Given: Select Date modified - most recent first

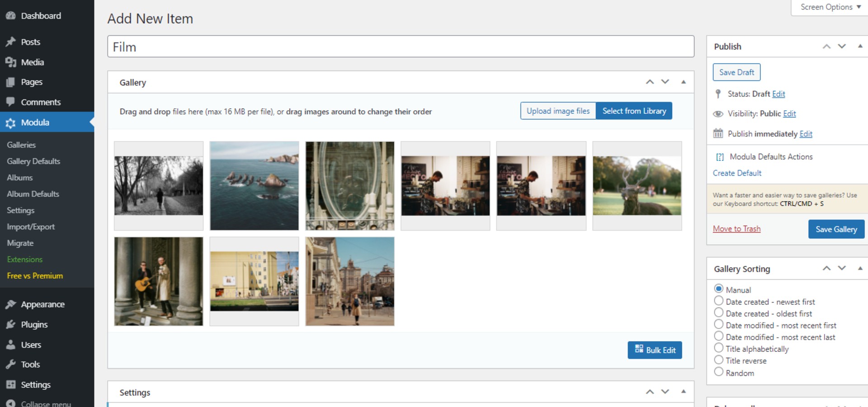Looking at the screenshot, I should (718, 324).
